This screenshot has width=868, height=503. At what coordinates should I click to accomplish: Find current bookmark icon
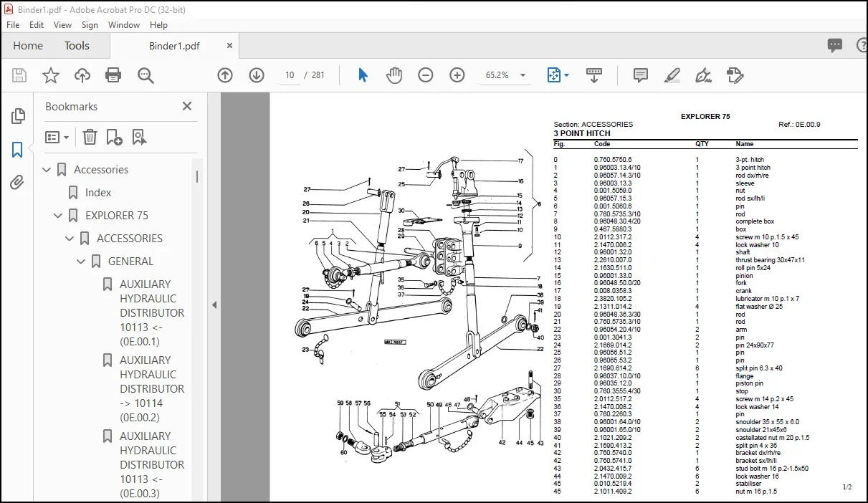(x=138, y=137)
